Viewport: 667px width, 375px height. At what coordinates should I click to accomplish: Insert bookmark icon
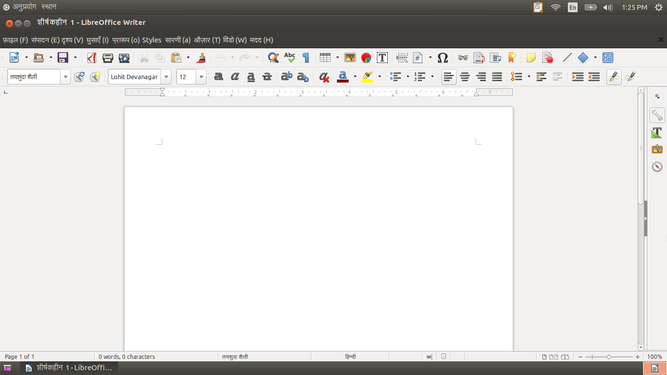click(512, 57)
